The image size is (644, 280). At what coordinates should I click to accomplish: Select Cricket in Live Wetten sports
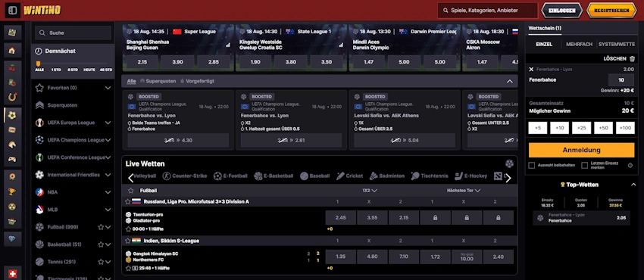pyautogui.click(x=349, y=176)
